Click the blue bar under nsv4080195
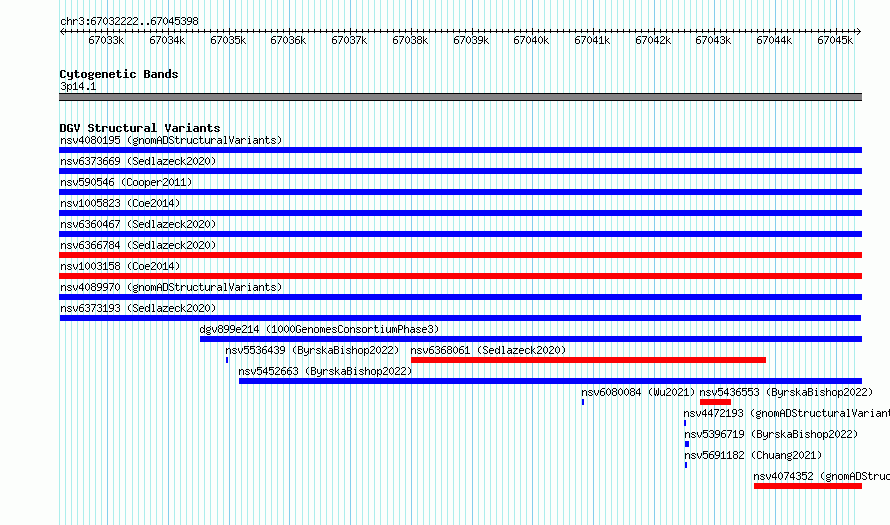This screenshot has height=525, width=890. click(x=460, y=150)
